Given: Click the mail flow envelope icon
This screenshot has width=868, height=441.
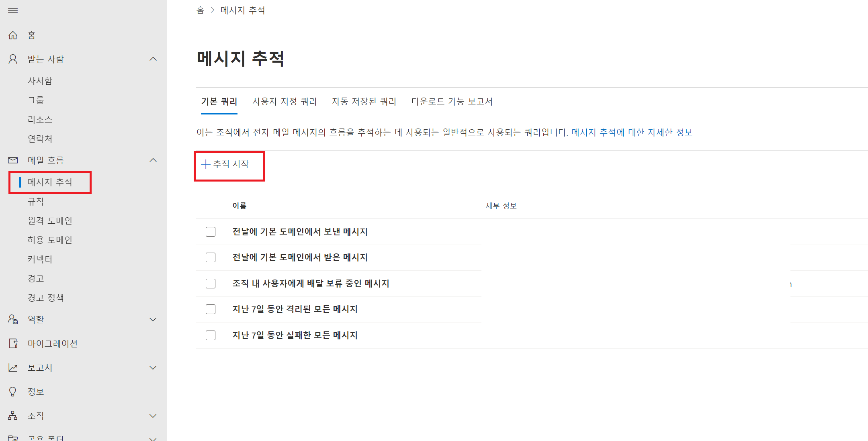Looking at the screenshot, I should [x=13, y=160].
